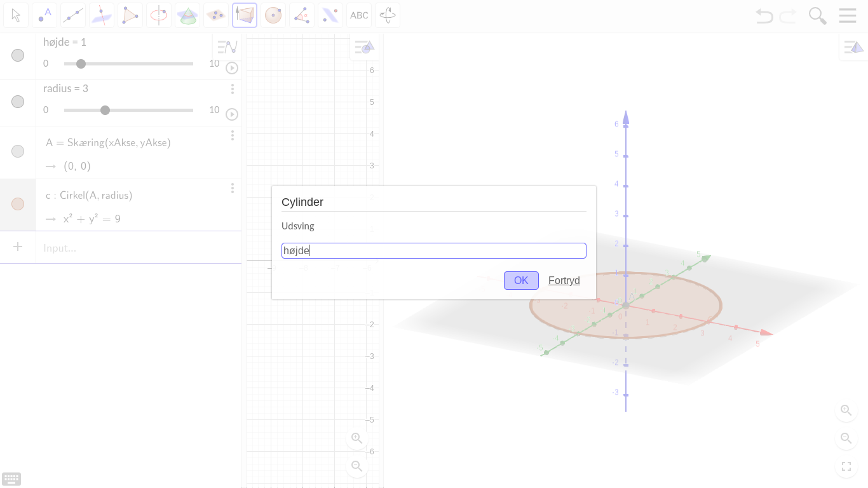The width and height of the screenshot is (868, 488).
Task: Click OK in the Cylinder dialog
Action: (x=521, y=280)
